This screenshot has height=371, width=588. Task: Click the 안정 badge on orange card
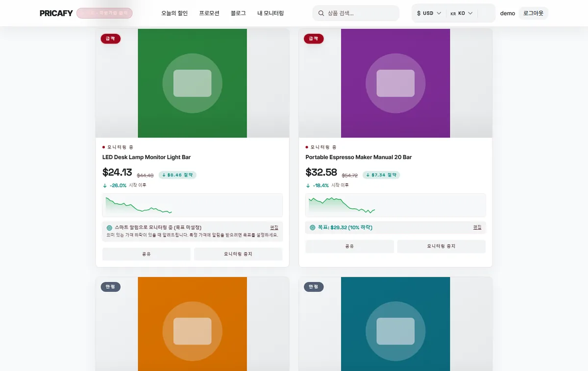[x=111, y=287]
